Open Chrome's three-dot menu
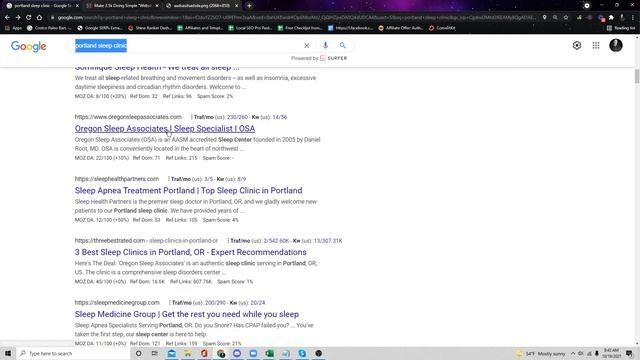The height and width of the screenshot is (360, 640). click(633, 18)
